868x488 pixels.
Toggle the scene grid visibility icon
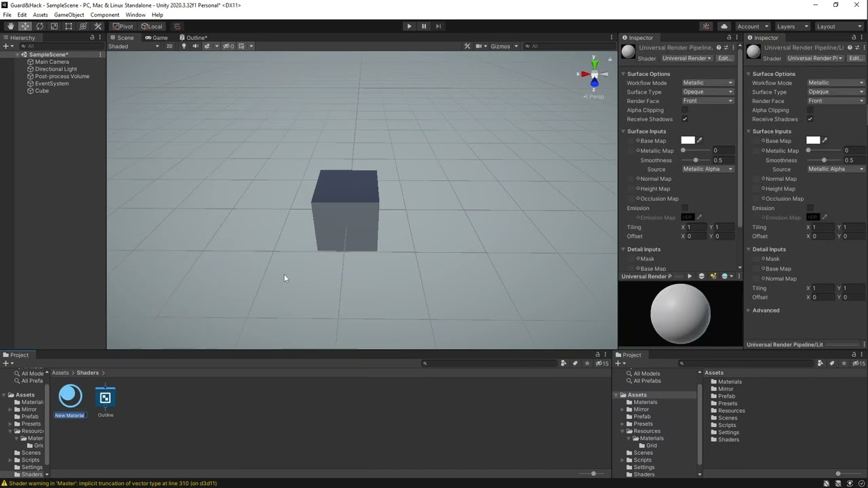[x=242, y=46]
